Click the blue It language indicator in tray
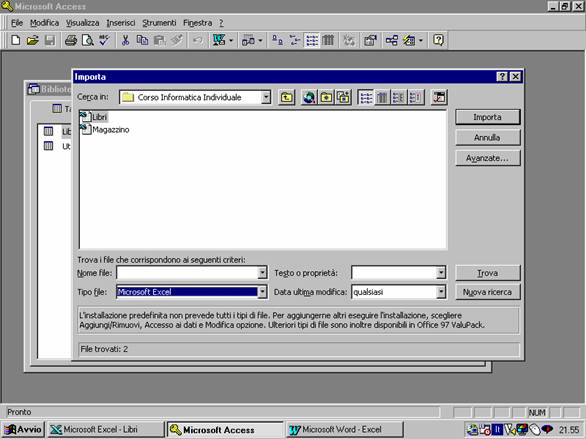Image resolution: width=586 pixels, height=439 pixels. click(497, 430)
